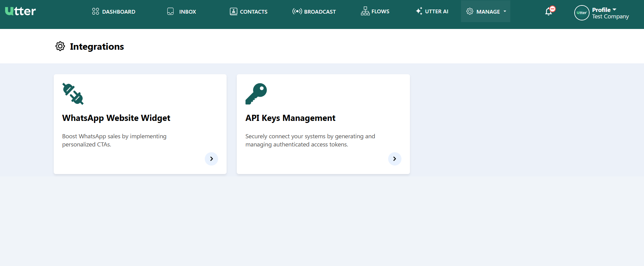644x266 pixels.
Task: Click the WhatsApp widget plug icon
Action: click(73, 94)
